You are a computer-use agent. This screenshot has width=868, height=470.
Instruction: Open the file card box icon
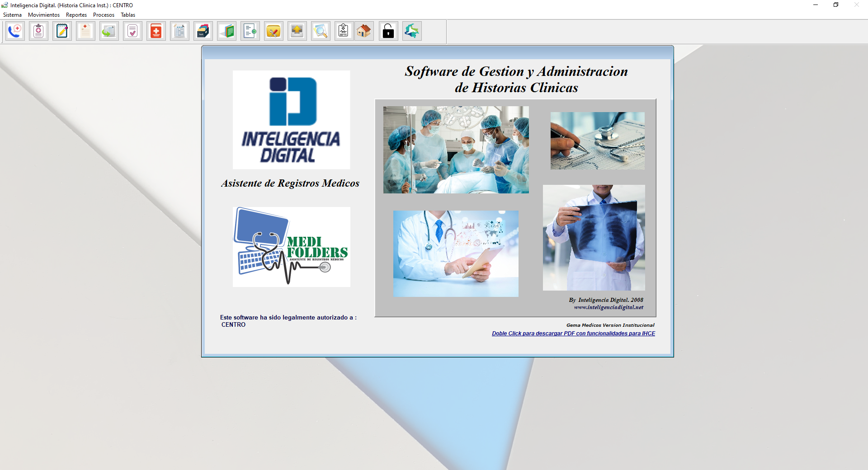tap(203, 31)
